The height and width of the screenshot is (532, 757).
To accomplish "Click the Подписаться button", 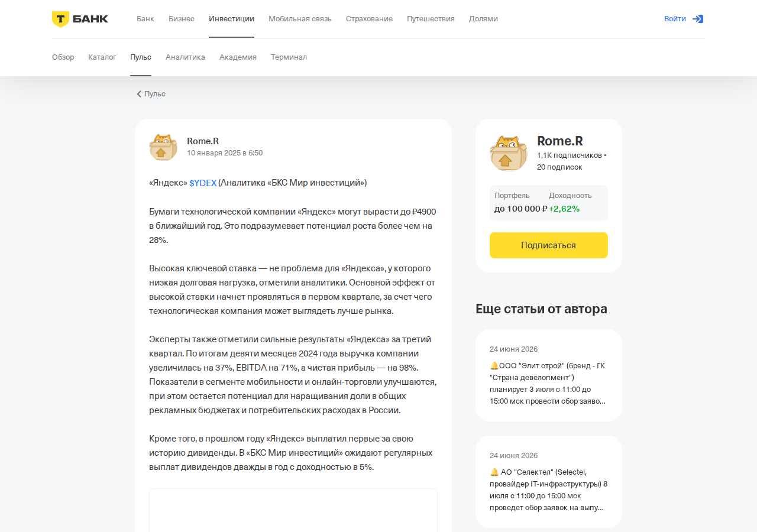I will pos(549,245).
